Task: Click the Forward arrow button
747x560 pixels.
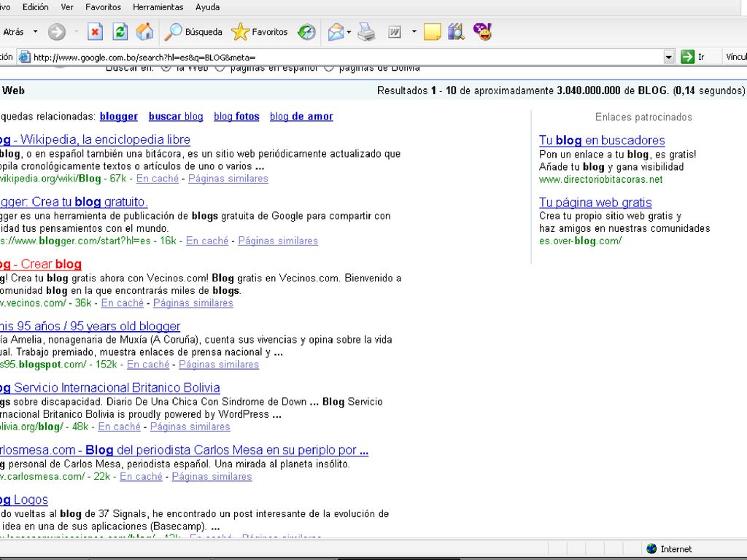Action: (x=57, y=32)
